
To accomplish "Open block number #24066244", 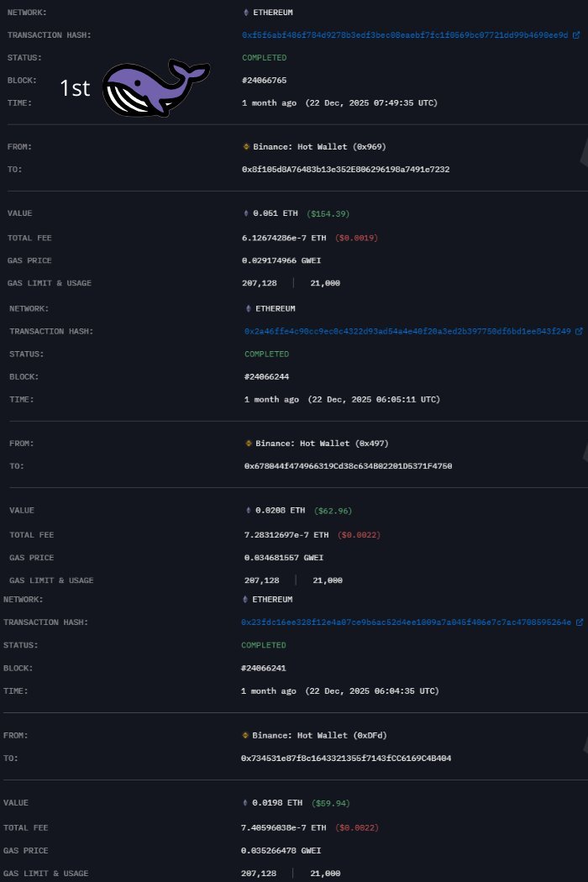I will pyautogui.click(x=267, y=376).
